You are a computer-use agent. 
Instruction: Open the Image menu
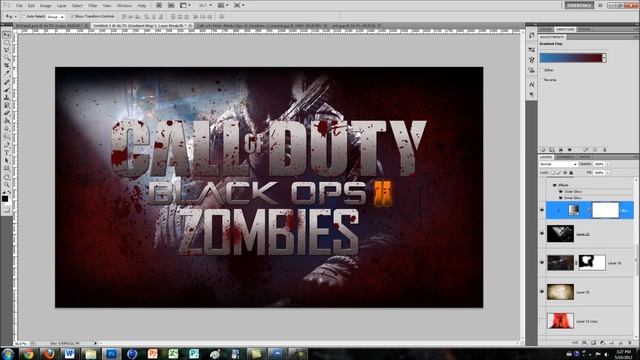click(x=45, y=6)
